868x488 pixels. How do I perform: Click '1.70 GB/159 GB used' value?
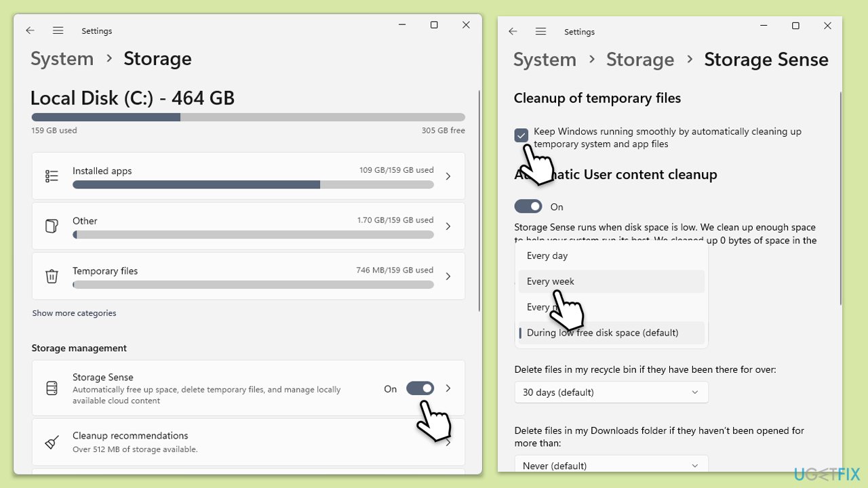tap(395, 220)
